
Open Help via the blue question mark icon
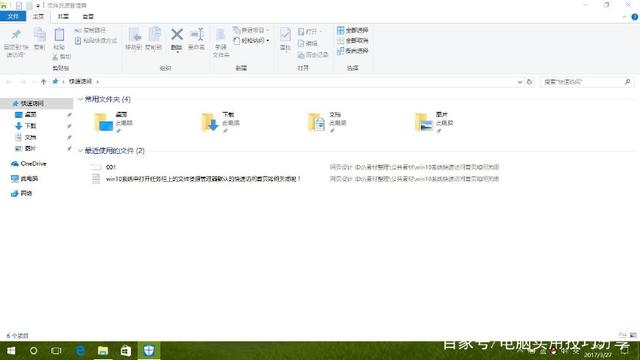coord(635,17)
